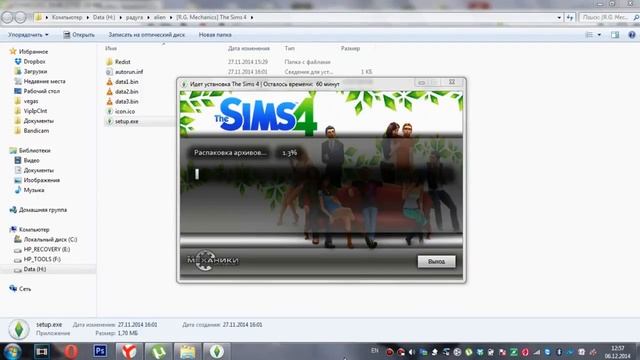This screenshot has height=360, width=640.
Task: Open Opera from the taskbar
Action: (71, 351)
